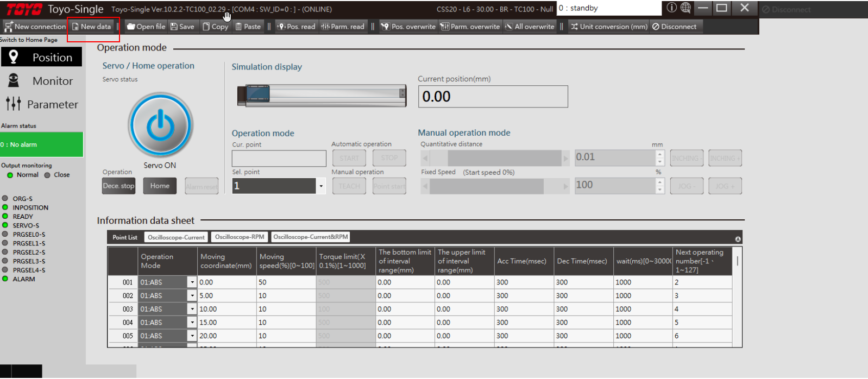The height and width of the screenshot is (379, 868).
Task: Open the Parameter page in sidebar
Action: 41,104
